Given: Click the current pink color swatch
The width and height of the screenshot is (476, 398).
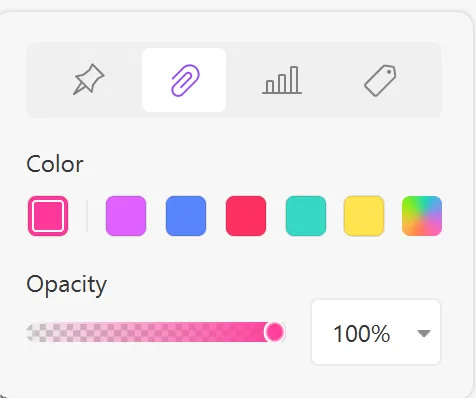Looking at the screenshot, I should coord(48,216).
